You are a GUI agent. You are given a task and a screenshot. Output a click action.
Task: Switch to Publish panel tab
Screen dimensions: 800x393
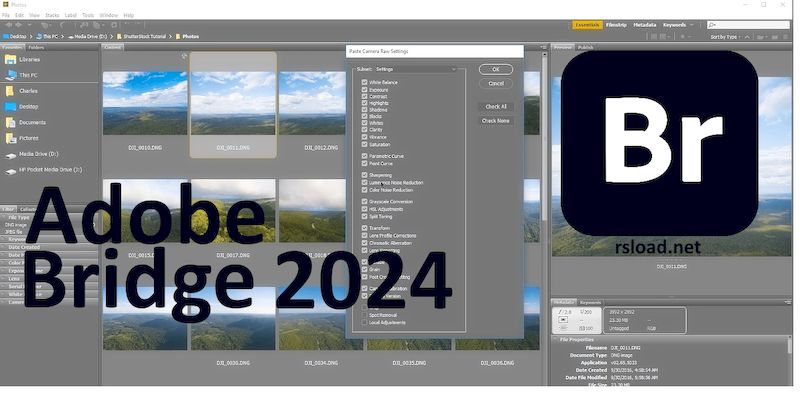[585, 47]
